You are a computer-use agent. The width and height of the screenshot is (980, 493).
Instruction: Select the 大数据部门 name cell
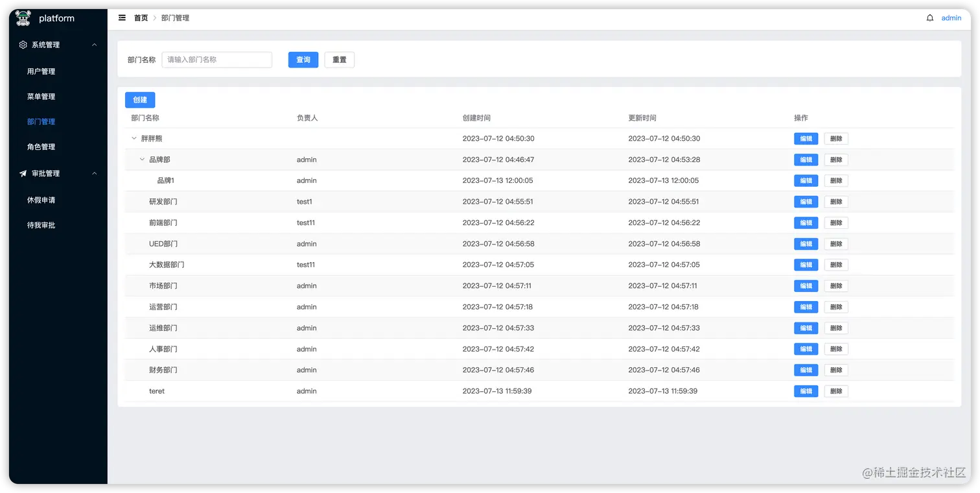pos(167,265)
